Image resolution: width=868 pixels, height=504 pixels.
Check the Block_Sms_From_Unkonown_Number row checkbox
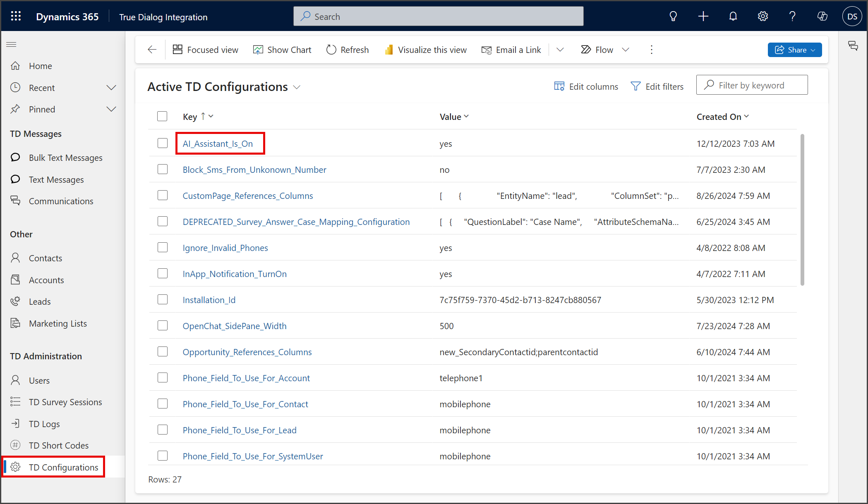tap(163, 169)
